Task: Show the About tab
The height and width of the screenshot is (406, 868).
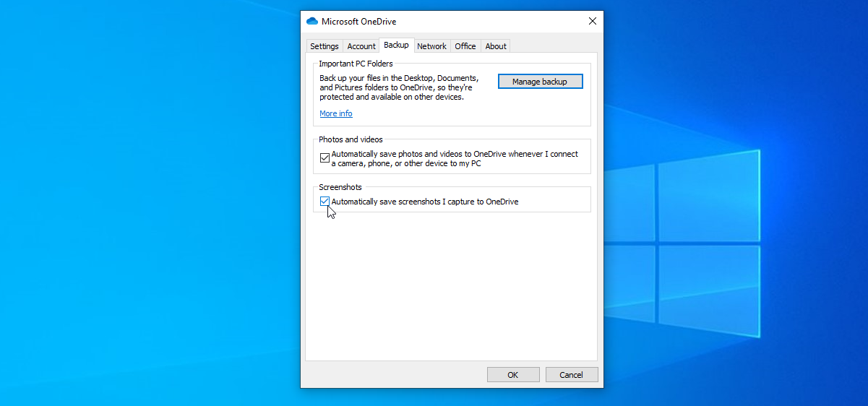Action: point(496,46)
